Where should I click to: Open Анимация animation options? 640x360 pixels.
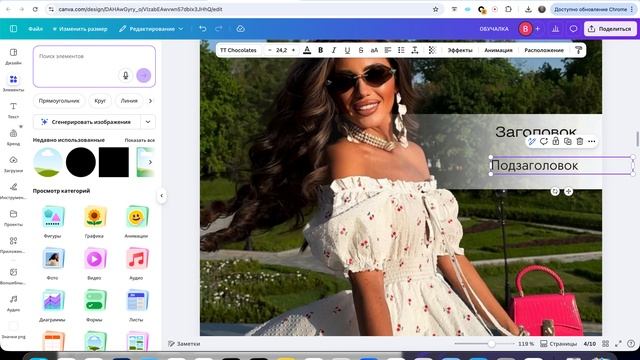498,50
